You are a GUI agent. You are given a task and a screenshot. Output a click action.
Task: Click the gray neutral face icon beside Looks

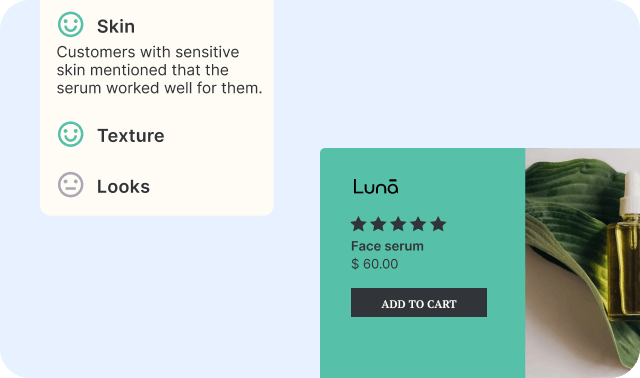click(71, 185)
